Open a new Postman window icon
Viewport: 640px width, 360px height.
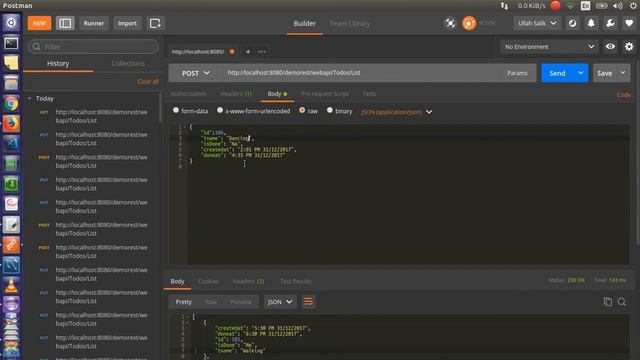pyautogui.click(x=155, y=23)
